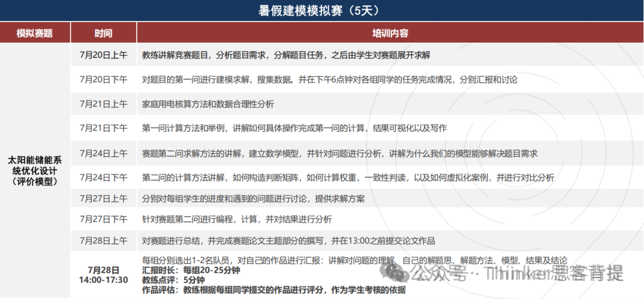
Task: Select the 时间 column header
Action: [104, 33]
